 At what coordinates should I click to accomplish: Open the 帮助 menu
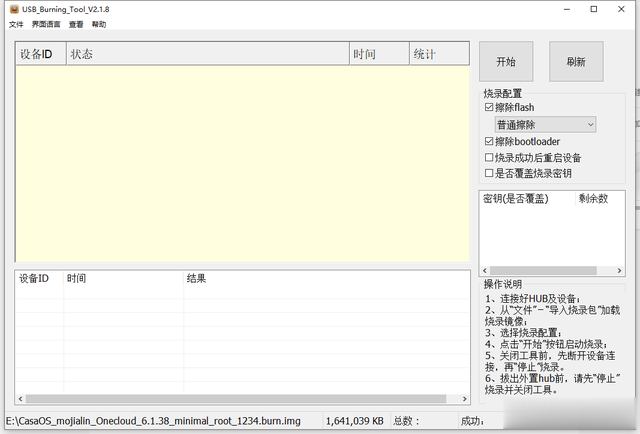99,24
